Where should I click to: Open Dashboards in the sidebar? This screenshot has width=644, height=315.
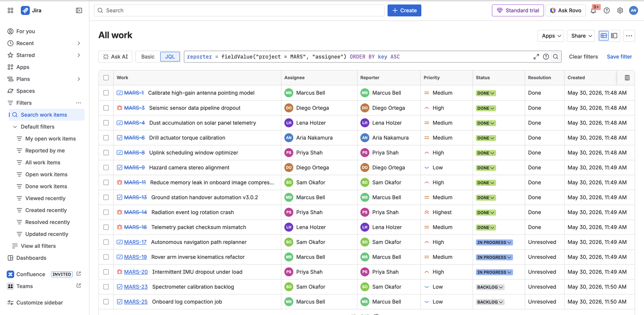pos(31,258)
